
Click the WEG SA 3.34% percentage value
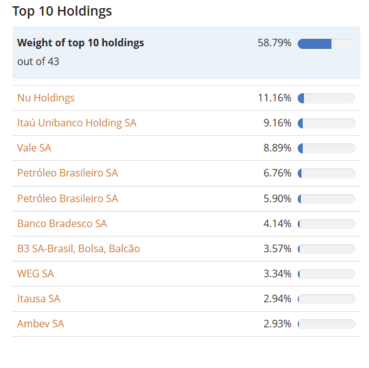click(277, 274)
